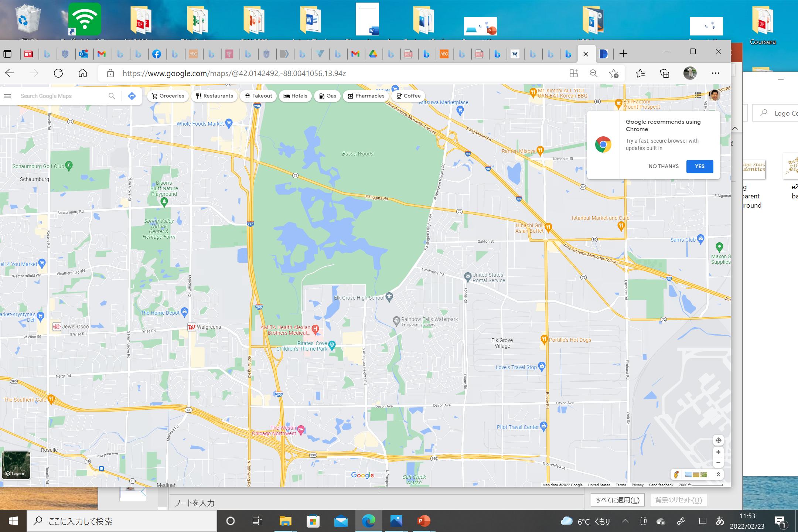This screenshot has width=798, height=532.
Task: Open a new browser tab
Action: click(623, 54)
